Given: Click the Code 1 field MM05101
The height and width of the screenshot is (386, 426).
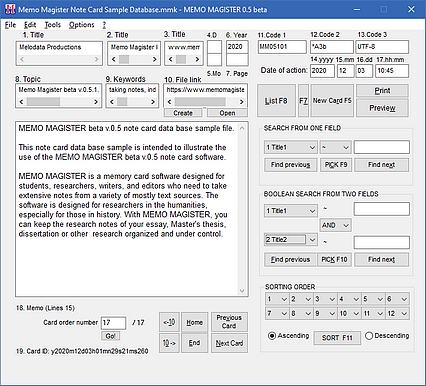Looking at the screenshot, I should (282, 47).
